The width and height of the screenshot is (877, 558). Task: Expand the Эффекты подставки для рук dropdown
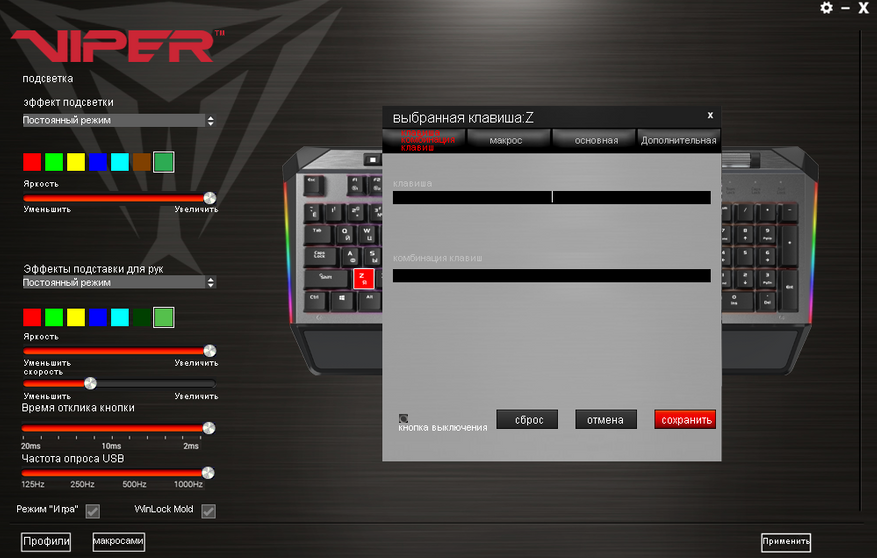pos(119,282)
